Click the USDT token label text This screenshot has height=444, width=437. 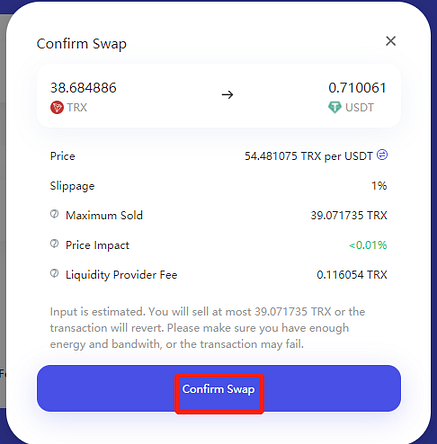pos(360,107)
